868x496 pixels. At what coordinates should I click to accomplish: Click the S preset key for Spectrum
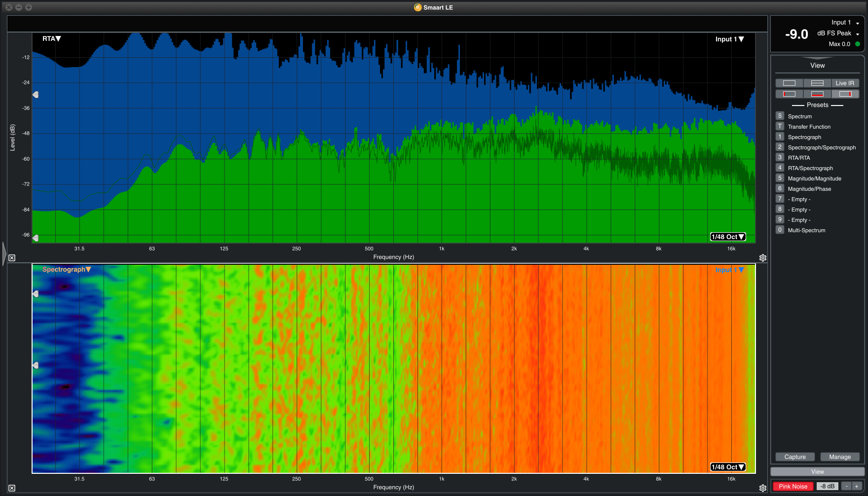click(x=780, y=116)
